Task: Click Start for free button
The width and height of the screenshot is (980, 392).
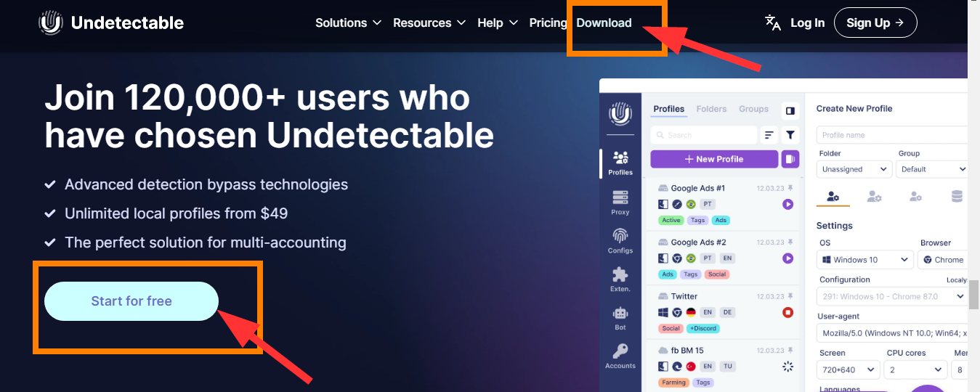Action: (131, 301)
